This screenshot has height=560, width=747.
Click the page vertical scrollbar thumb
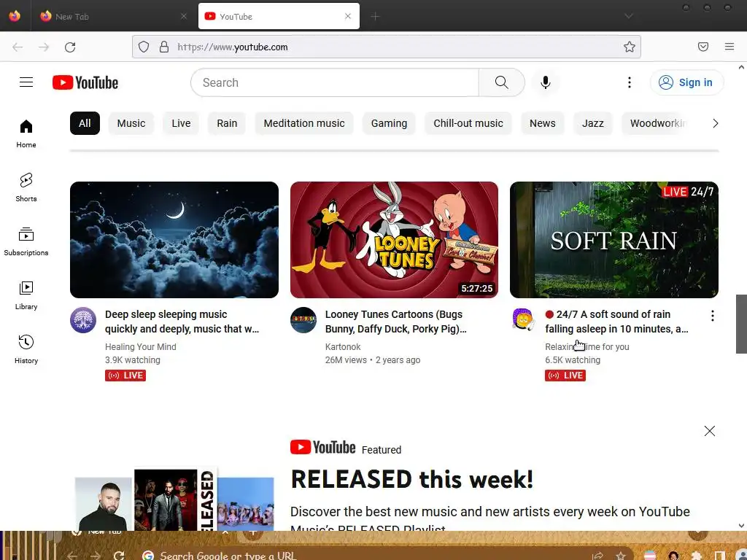click(741, 324)
